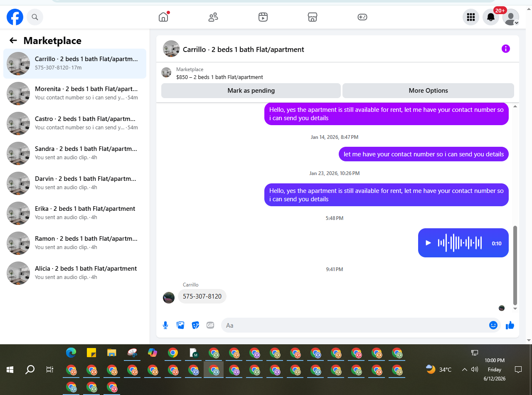The width and height of the screenshot is (532, 395).
Task: Open the Carrillo conversation in the list
Action: (75, 64)
